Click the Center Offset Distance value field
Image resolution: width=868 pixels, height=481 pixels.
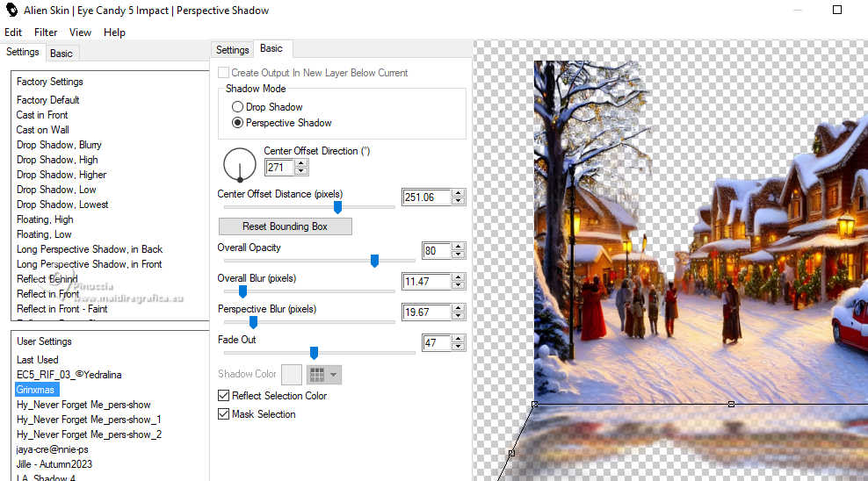tap(426, 197)
